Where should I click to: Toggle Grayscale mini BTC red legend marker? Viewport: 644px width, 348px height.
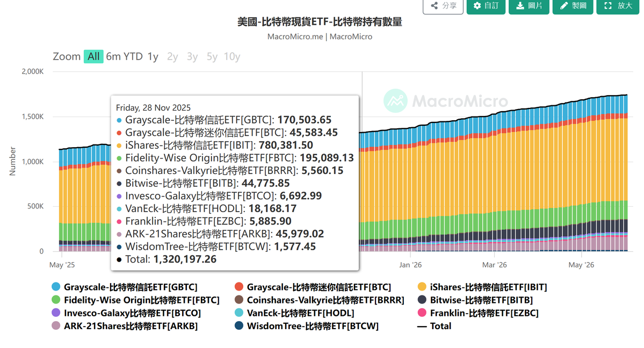[x=238, y=287]
